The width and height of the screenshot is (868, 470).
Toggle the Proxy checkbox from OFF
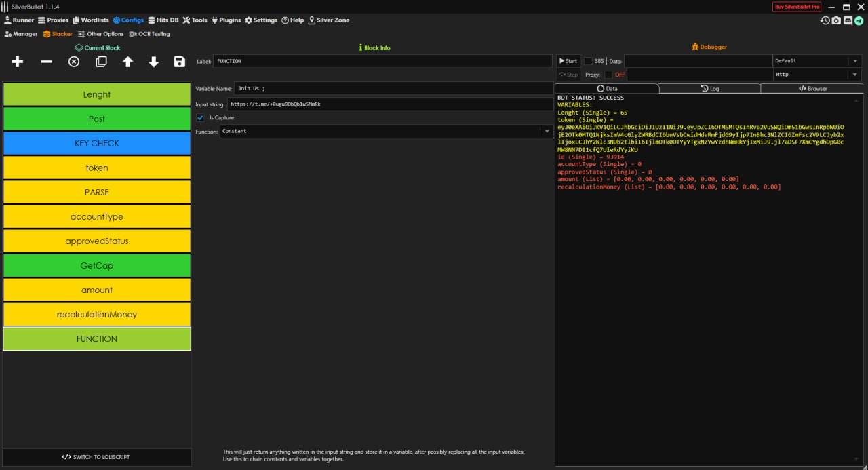608,75
